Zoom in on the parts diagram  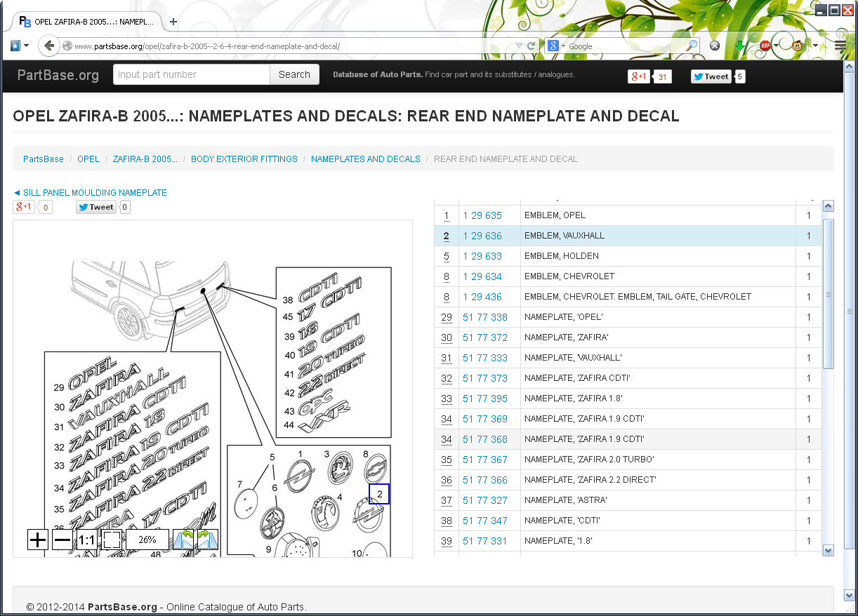pyautogui.click(x=38, y=540)
